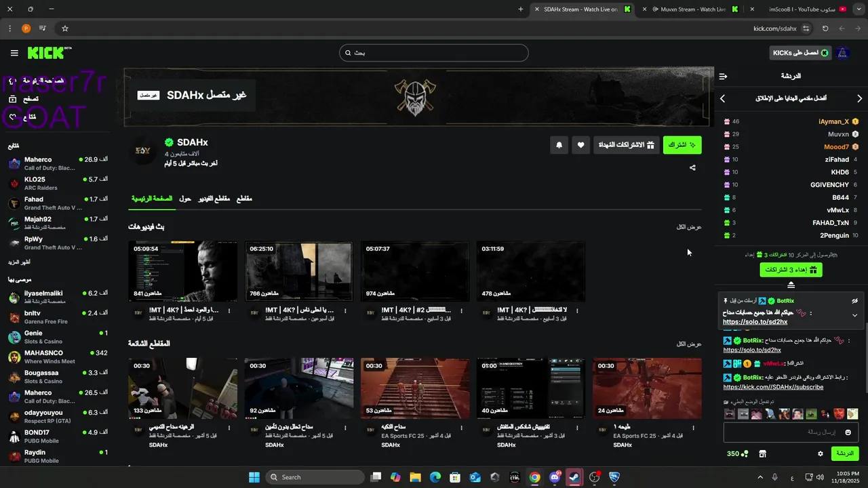The image size is (868, 488).
Task: Click أظهر المزيد in the following sidebar
Action: pos(19,262)
